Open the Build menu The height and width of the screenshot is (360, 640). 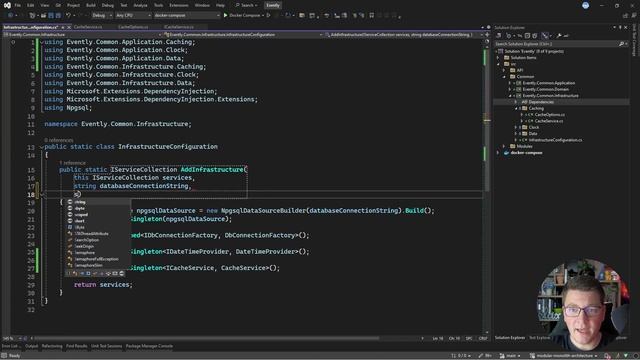(91, 5)
